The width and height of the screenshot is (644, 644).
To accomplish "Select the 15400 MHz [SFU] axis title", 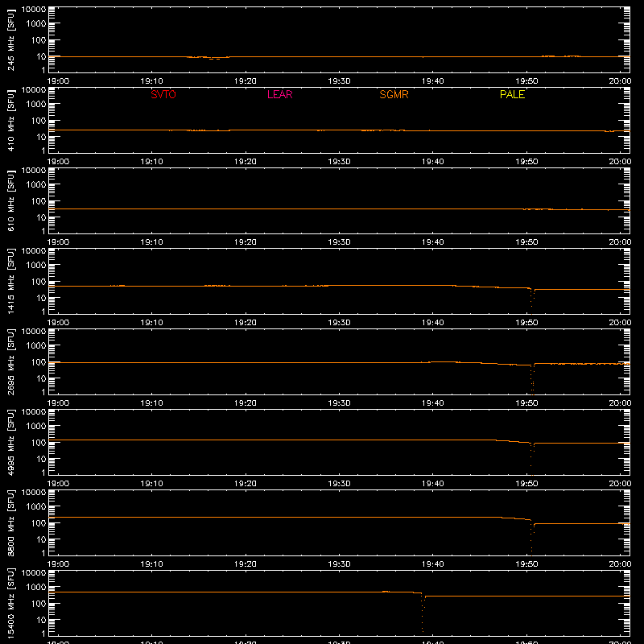I will click(x=10, y=603).
